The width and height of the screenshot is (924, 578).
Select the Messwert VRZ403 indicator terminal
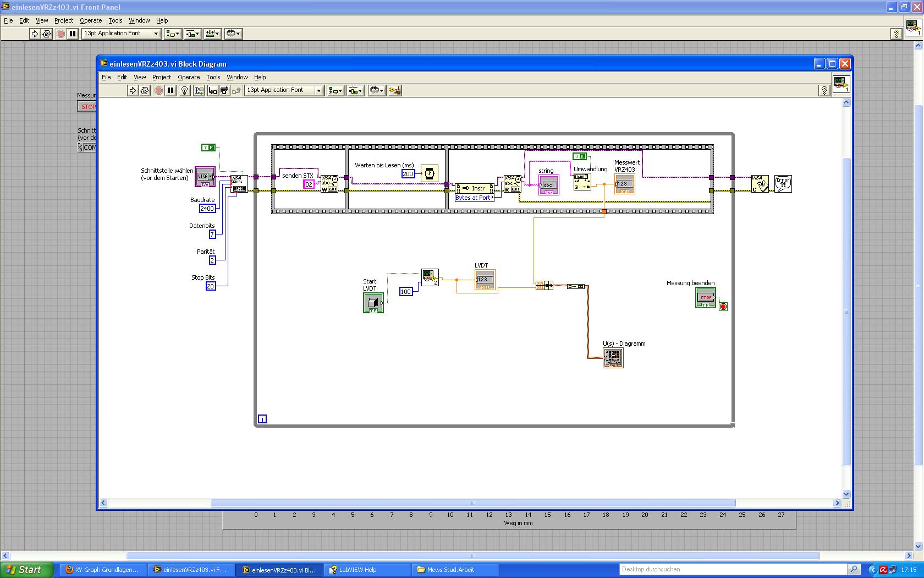coord(625,184)
